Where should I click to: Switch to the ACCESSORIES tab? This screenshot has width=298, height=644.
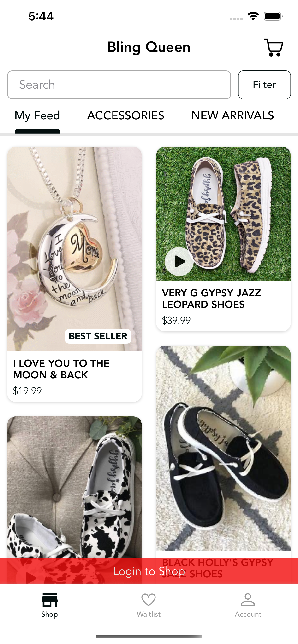click(x=126, y=115)
